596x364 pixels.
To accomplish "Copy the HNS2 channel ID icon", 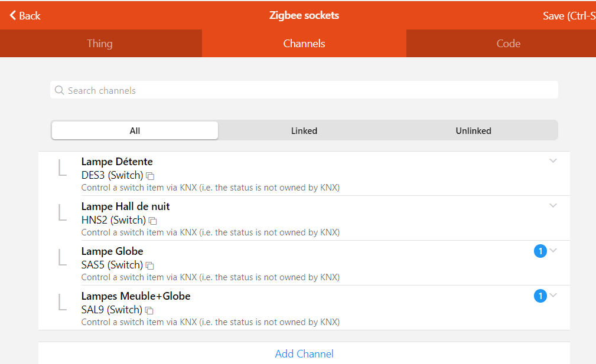I will point(153,221).
